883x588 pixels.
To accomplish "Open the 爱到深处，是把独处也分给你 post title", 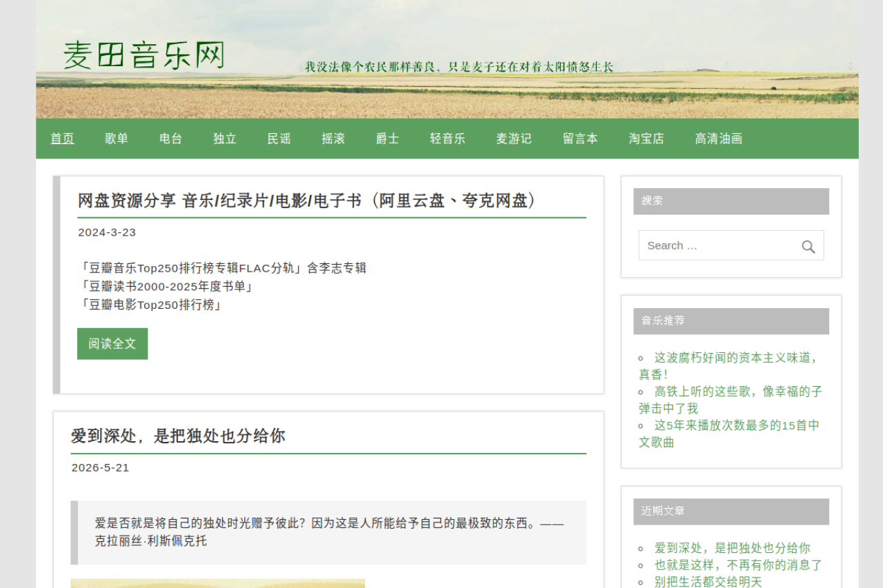I will tap(178, 436).
